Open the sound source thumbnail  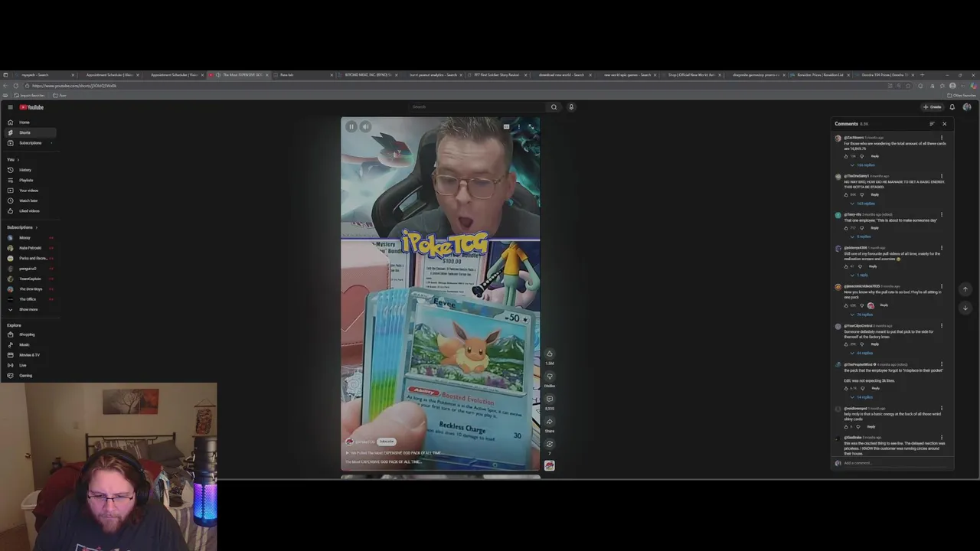click(x=549, y=465)
